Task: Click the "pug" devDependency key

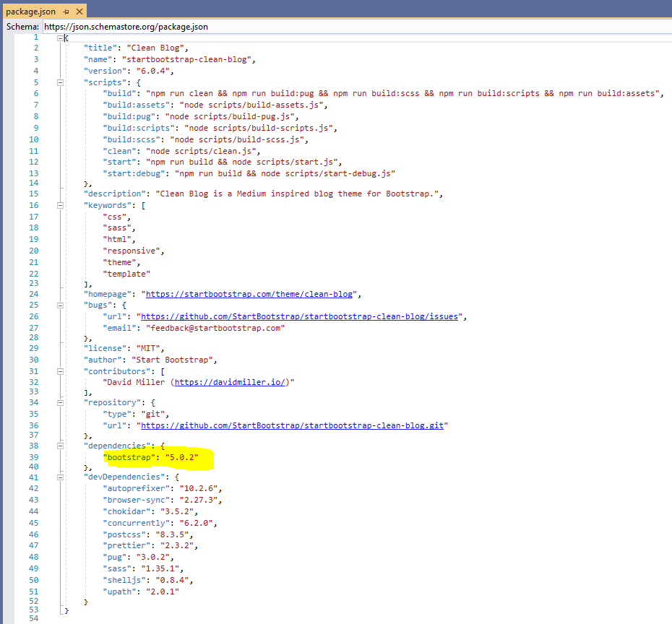Action: 115,557
